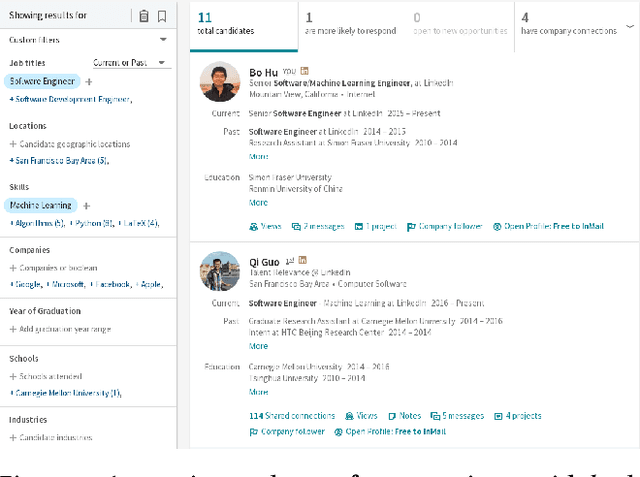Select the 'have company connections' tab
Viewport: 640px width, 477px height.
pyautogui.click(x=565, y=24)
